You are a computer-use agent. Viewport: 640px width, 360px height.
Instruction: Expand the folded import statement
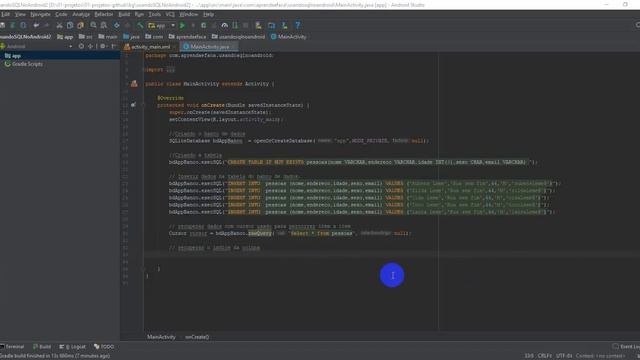tap(170, 70)
